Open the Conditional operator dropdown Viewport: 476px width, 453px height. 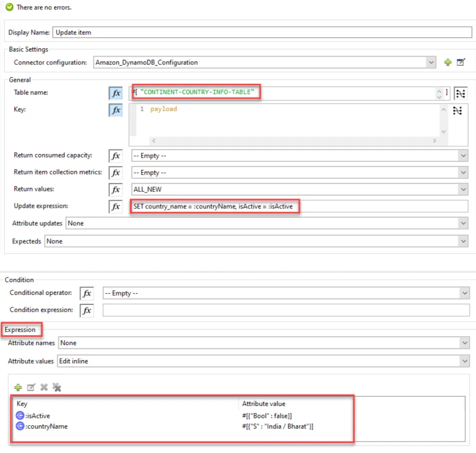pos(465,293)
